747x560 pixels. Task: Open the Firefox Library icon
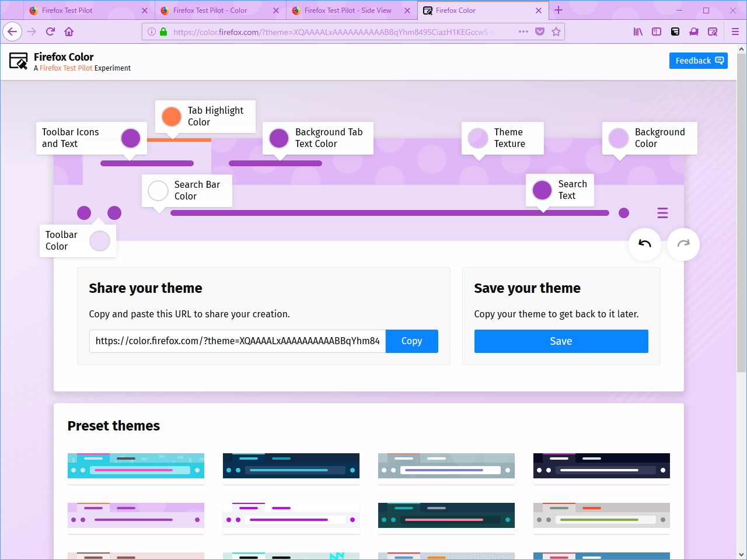click(x=638, y=32)
